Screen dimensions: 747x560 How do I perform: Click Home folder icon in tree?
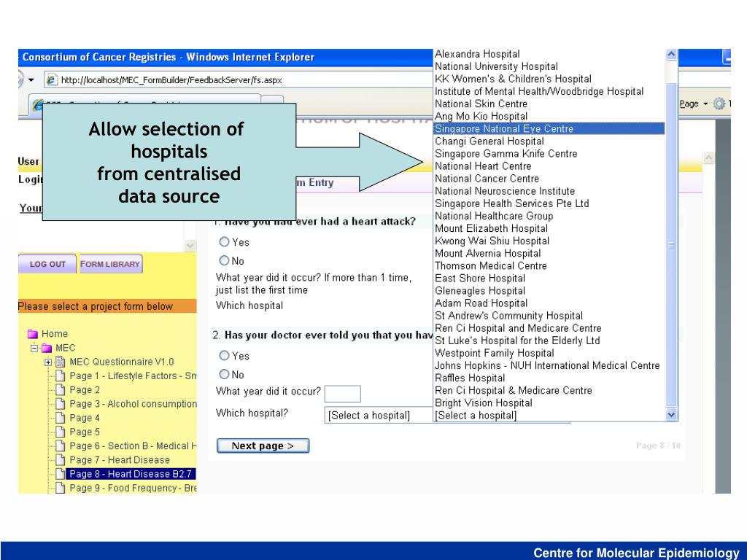tap(32, 334)
